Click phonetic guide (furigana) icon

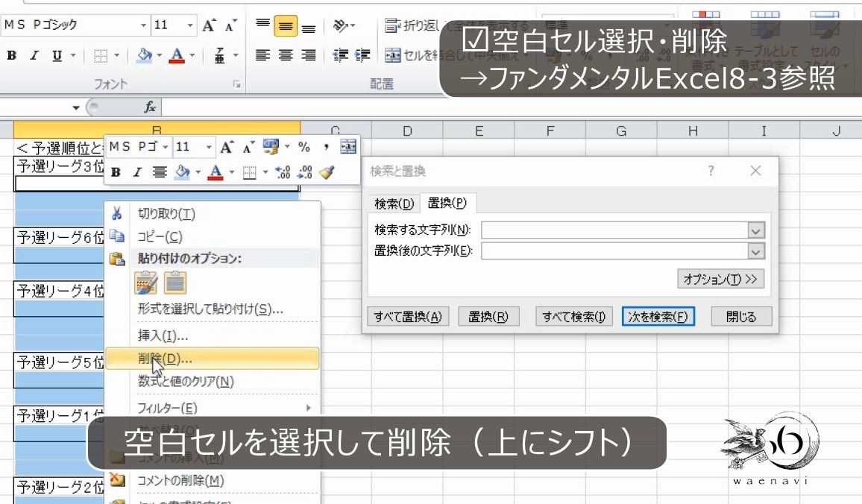(219, 55)
